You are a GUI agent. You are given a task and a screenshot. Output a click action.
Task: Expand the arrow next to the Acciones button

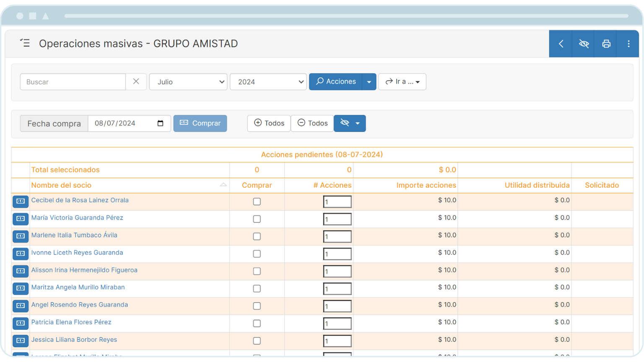click(368, 82)
